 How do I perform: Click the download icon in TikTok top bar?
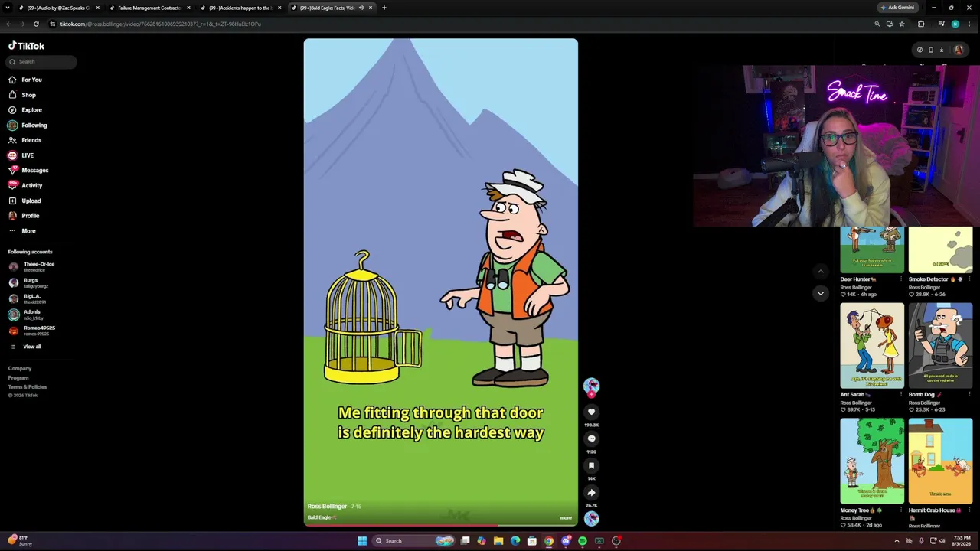click(942, 50)
